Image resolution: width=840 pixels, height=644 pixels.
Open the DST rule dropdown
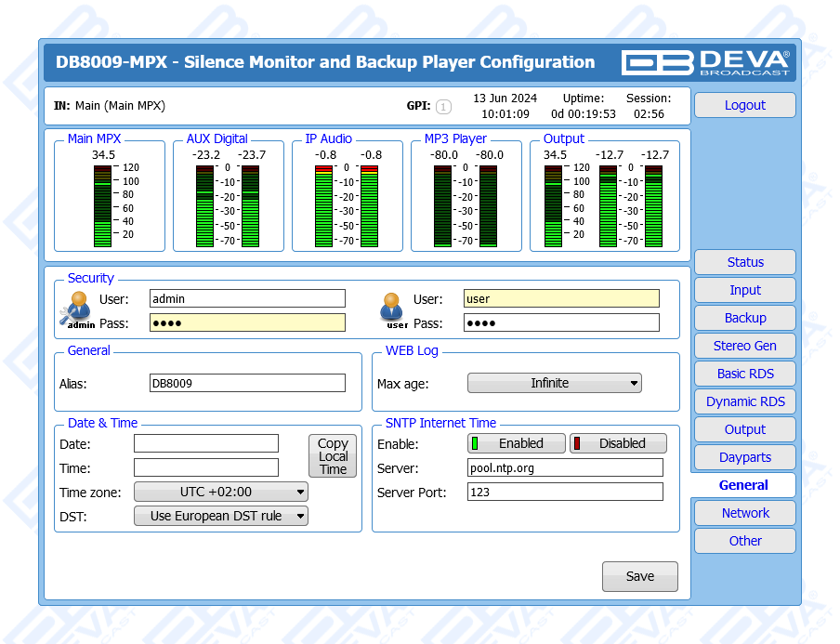(221, 516)
